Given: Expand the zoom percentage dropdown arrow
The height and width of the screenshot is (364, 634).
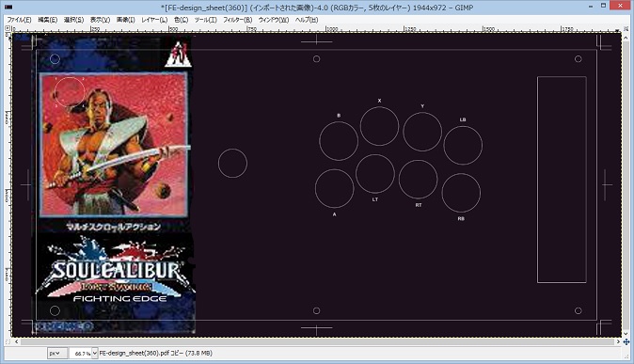Looking at the screenshot, I should 95,353.
